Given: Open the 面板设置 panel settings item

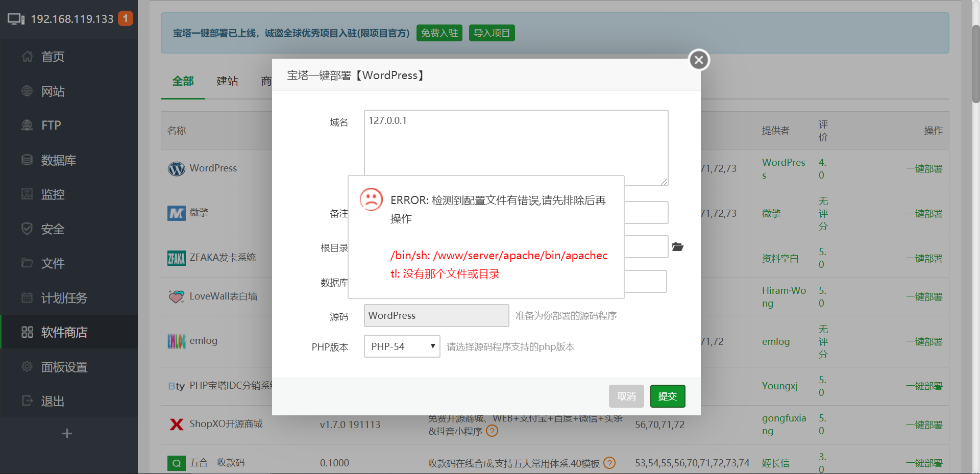Looking at the screenshot, I should coord(69,367).
